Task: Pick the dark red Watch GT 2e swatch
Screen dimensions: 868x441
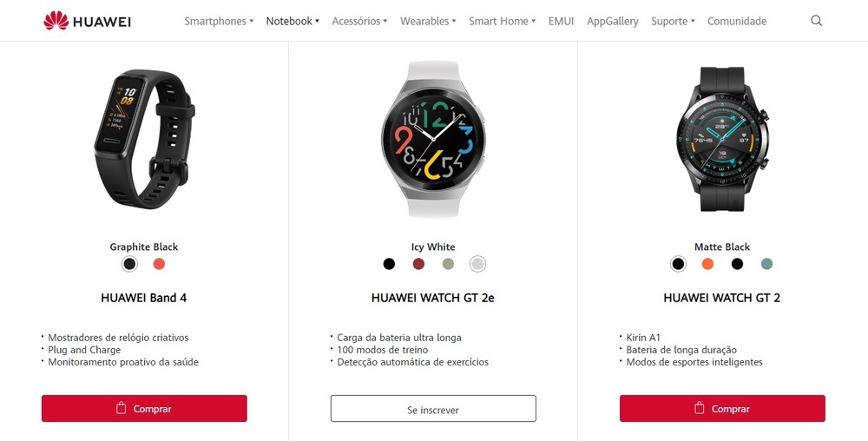Action: point(418,264)
